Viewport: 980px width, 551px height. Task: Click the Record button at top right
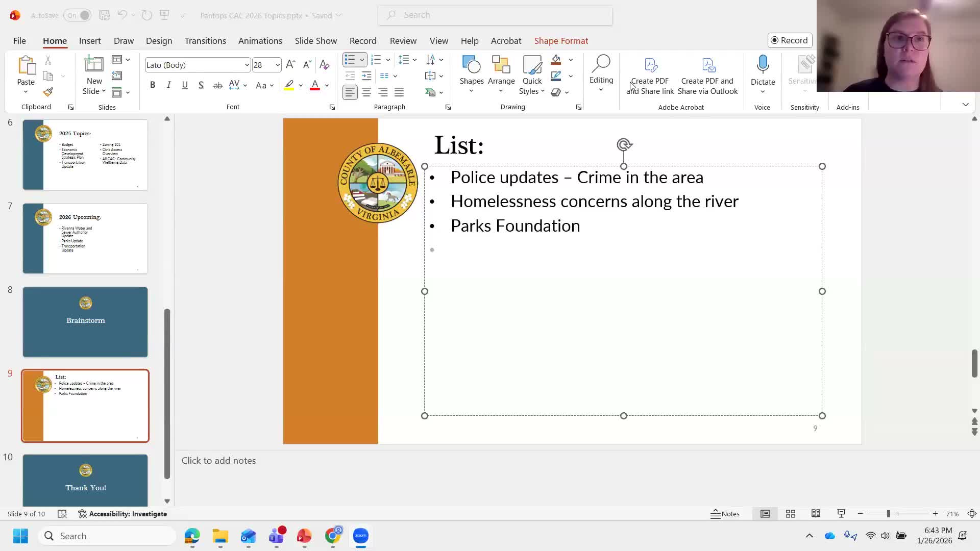(790, 40)
